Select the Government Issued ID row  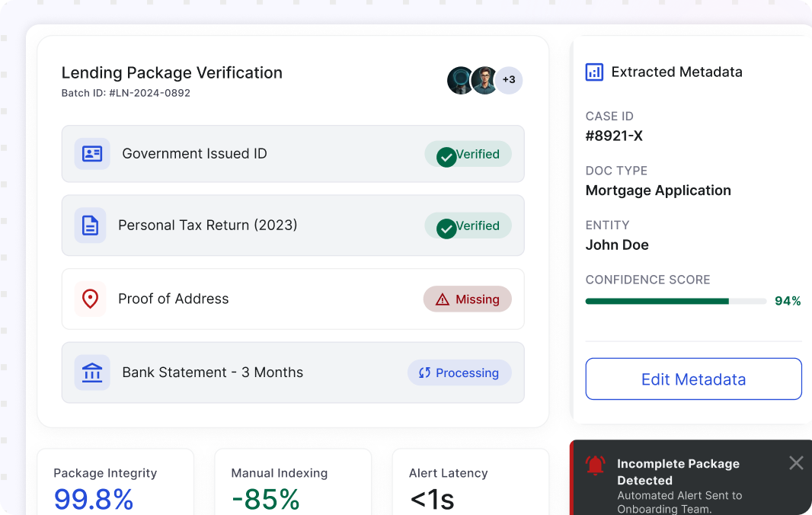(293, 154)
